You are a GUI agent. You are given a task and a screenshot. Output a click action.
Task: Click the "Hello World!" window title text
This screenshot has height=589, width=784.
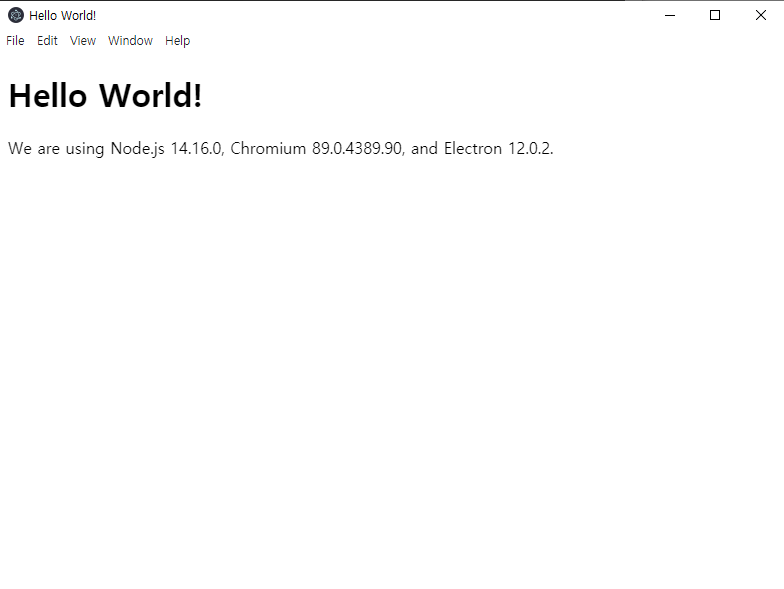(62, 16)
